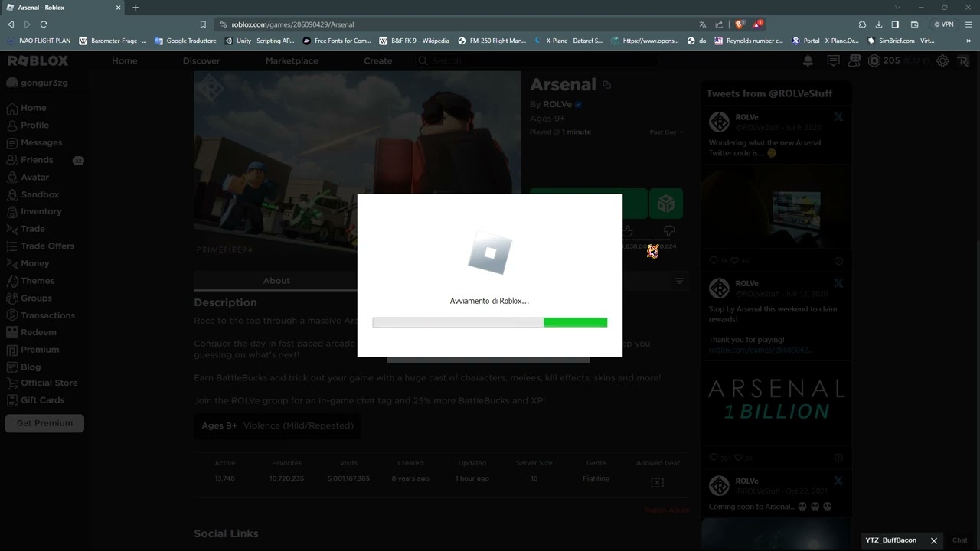Open the browser downloads icon
Viewport: 980px width, 551px height.
point(879,24)
